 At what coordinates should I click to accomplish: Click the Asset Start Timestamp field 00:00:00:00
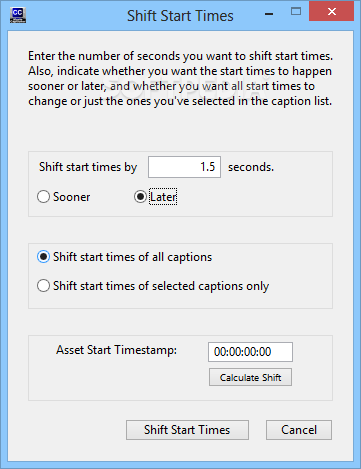250,352
